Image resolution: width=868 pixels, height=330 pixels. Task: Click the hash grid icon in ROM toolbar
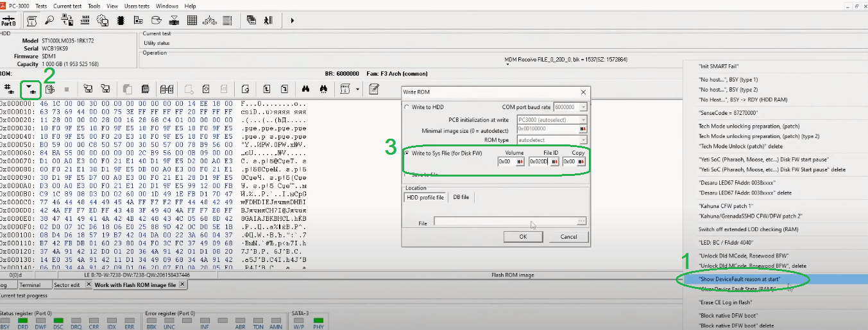coord(9,89)
